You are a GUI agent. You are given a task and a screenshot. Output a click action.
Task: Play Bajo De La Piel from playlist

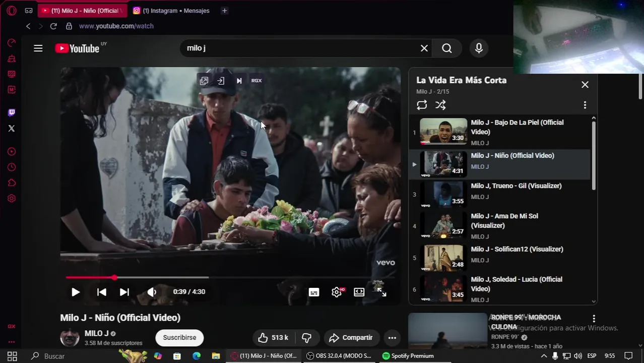pos(499,133)
